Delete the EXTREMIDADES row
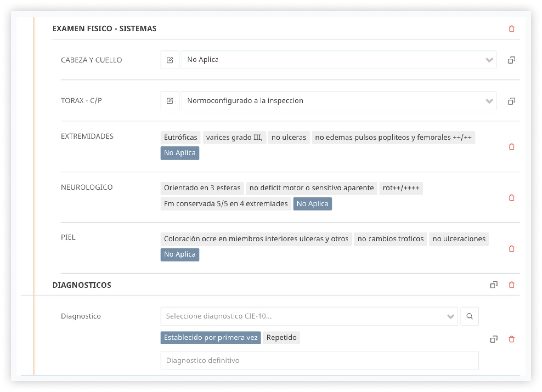Image resolution: width=542 pixels, height=392 pixels. pyautogui.click(x=511, y=147)
